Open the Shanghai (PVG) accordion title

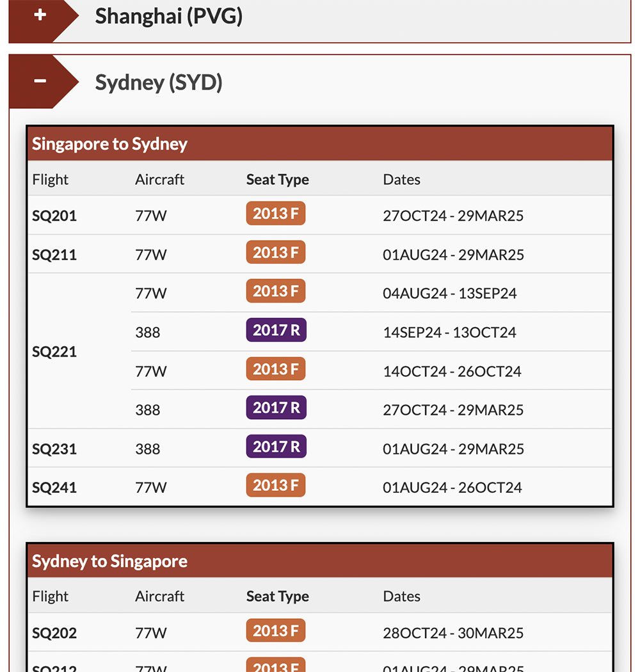[168, 16]
